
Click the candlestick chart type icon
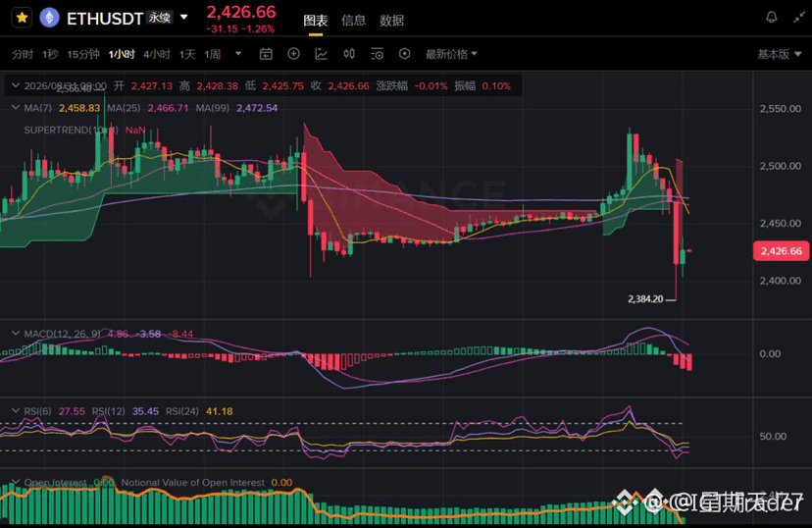click(349, 54)
